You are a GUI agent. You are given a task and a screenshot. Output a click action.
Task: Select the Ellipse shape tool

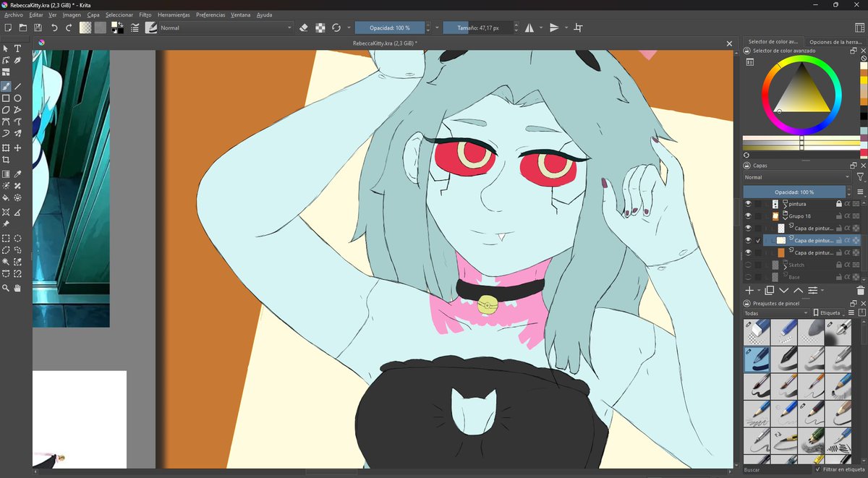(x=17, y=98)
